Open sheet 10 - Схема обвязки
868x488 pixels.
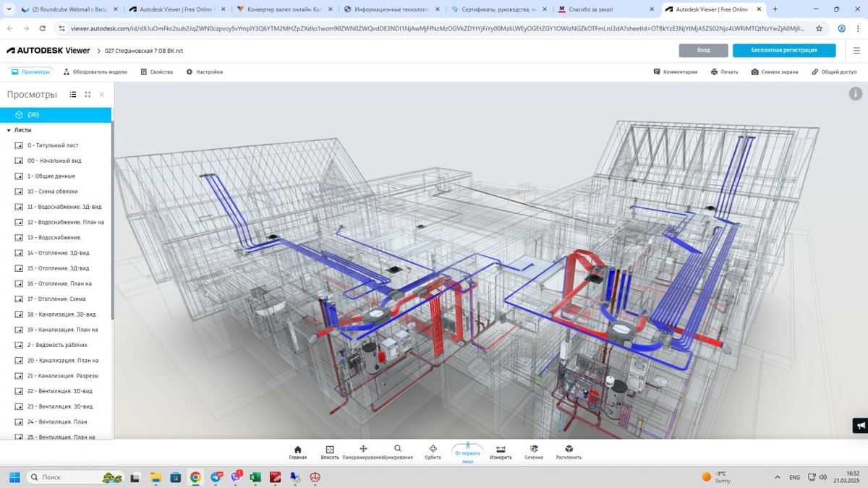coord(53,192)
